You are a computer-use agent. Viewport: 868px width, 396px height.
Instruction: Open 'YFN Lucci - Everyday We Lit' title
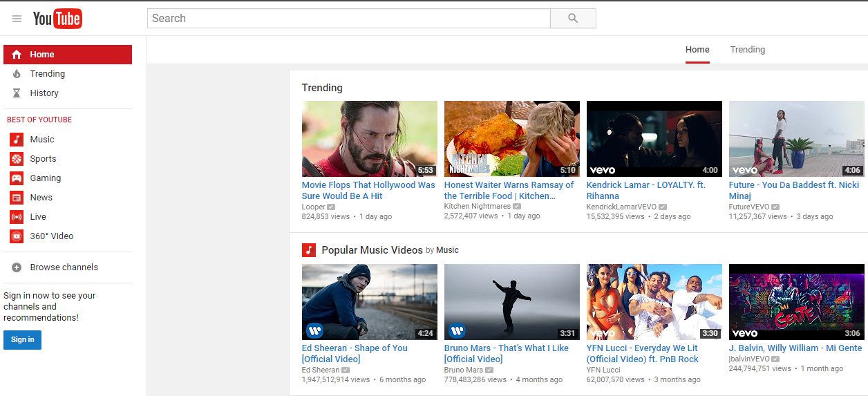point(643,354)
